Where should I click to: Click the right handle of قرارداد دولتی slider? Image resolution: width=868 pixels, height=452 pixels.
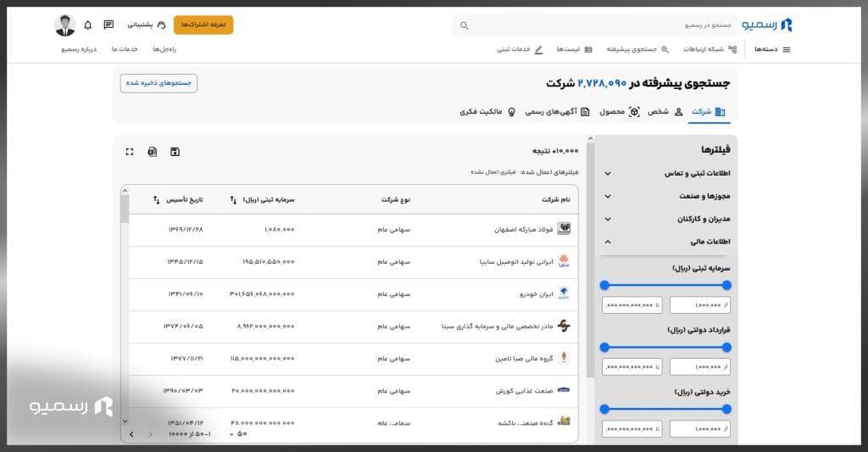pos(726,348)
